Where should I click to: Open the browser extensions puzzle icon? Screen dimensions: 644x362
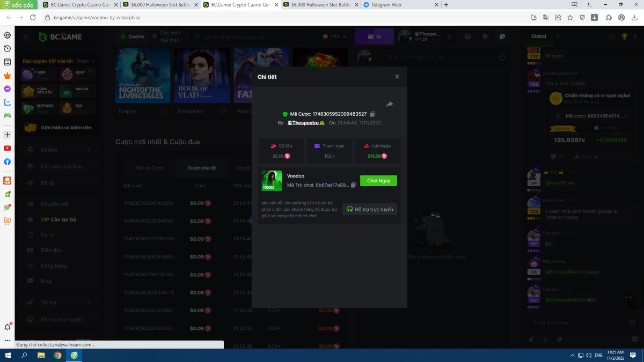609,17
